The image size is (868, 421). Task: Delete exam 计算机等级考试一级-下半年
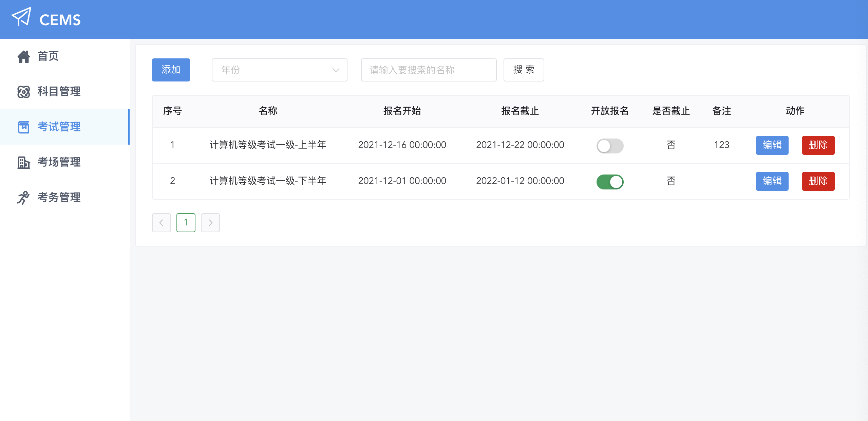(818, 181)
